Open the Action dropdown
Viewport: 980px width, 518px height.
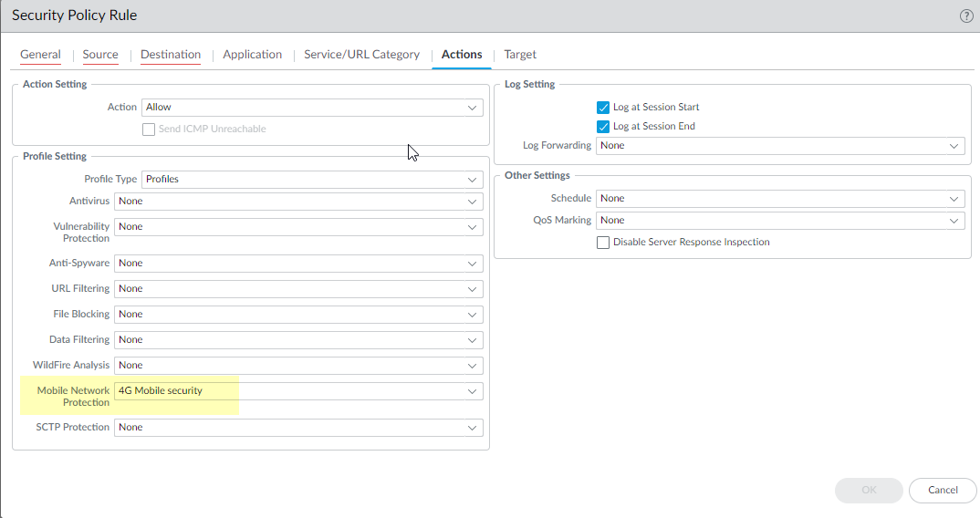[x=312, y=108]
